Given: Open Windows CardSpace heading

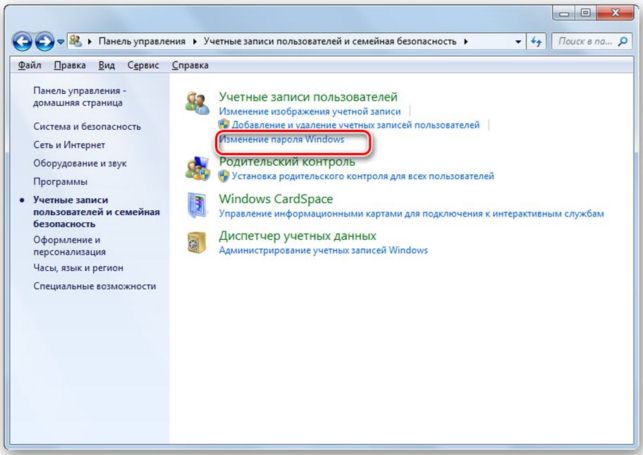Looking at the screenshot, I should click(276, 199).
